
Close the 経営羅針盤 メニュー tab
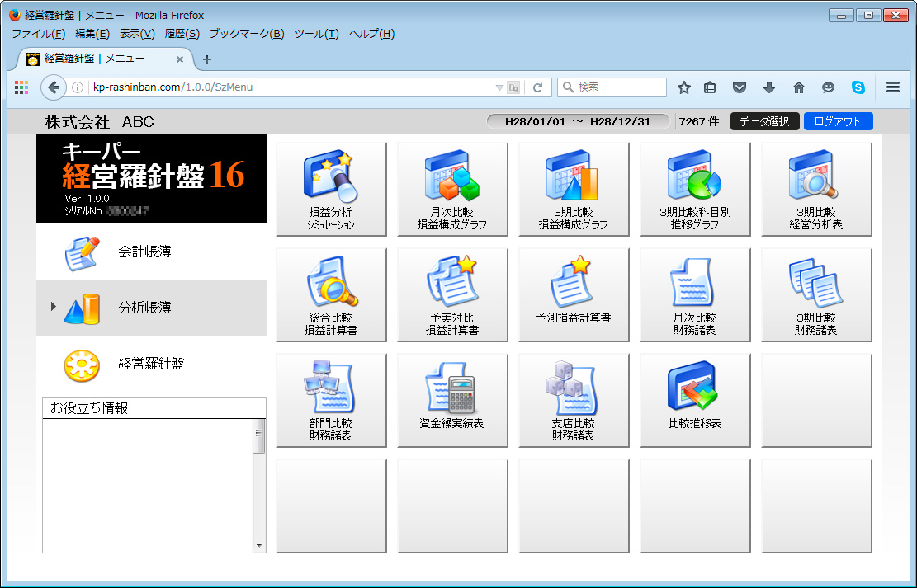click(x=180, y=59)
